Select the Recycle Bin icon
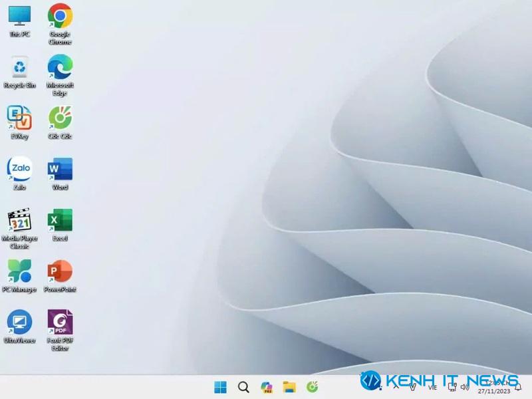Viewport: 532px width, 399px height. click(x=20, y=72)
